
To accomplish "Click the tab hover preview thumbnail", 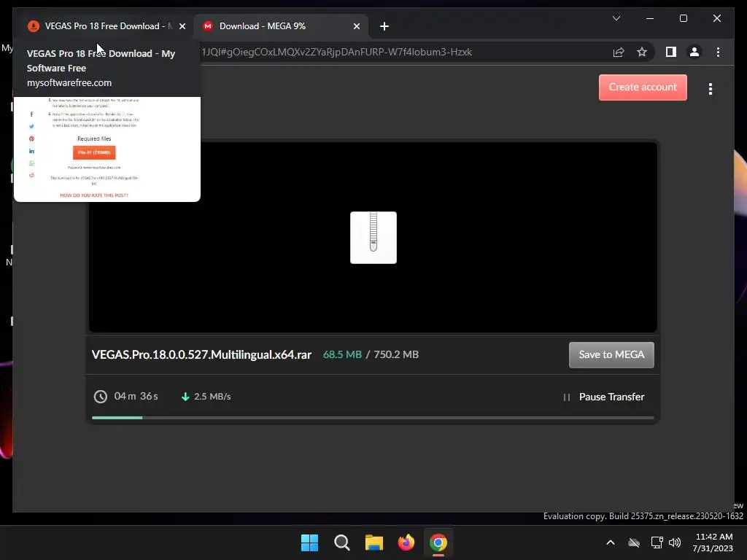I will tap(107, 149).
